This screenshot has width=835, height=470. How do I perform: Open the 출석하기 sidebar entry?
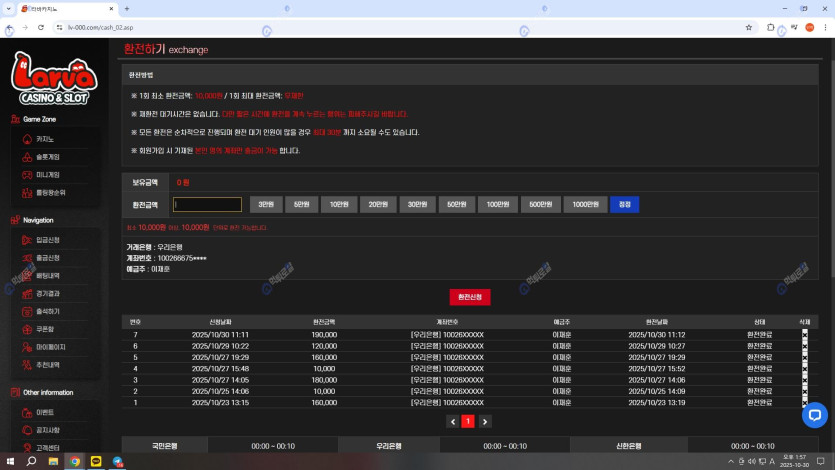tap(48, 311)
